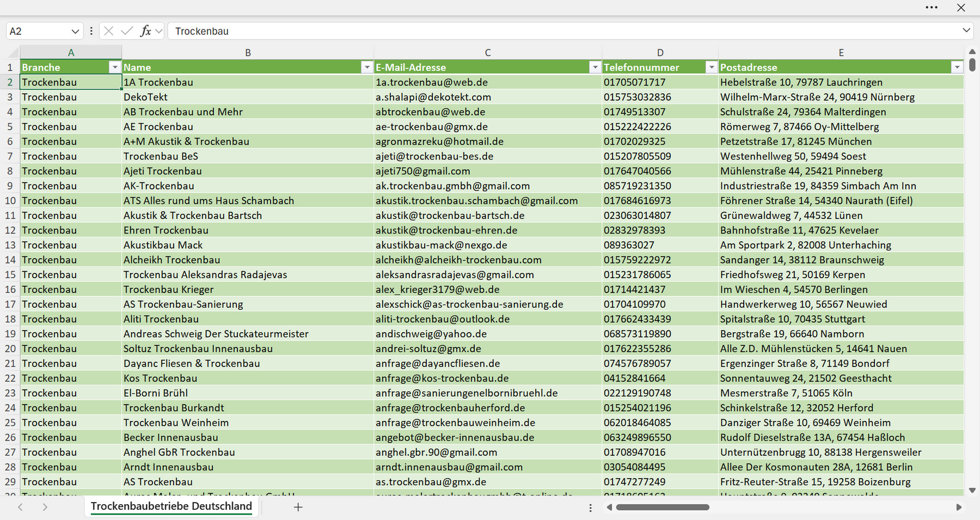Viewport: 980px width, 520px height.
Task: Select phone 085719231350
Action: tap(660, 186)
